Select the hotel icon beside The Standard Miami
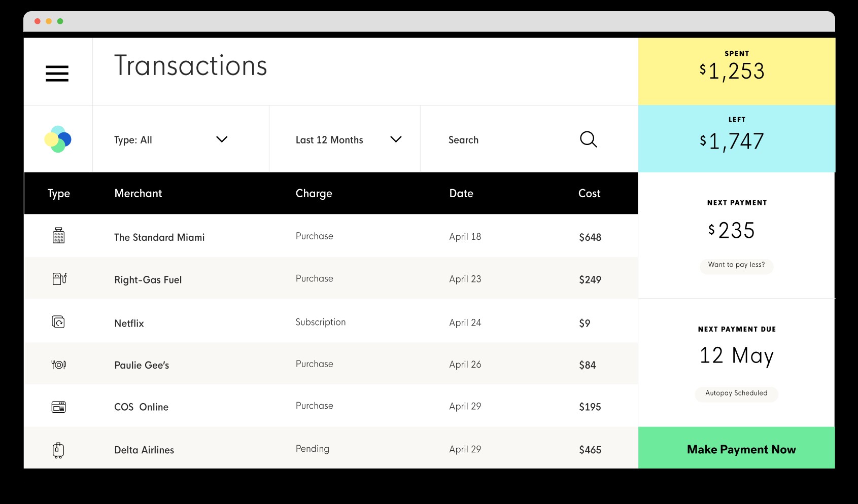Image resolution: width=858 pixels, height=504 pixels. (59, 236)
